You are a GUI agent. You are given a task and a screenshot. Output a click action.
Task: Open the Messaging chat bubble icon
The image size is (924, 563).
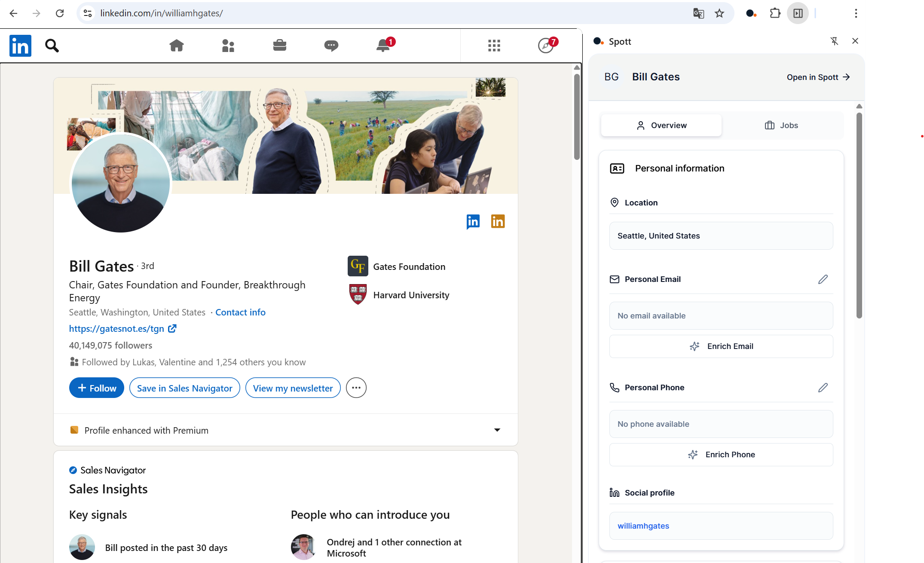[x=331, y=46]
